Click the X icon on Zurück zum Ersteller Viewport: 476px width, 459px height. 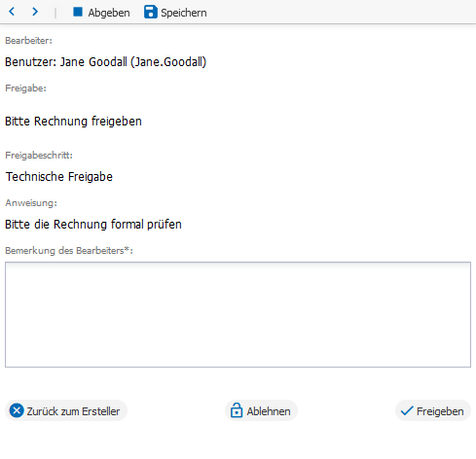pos(17,410)
